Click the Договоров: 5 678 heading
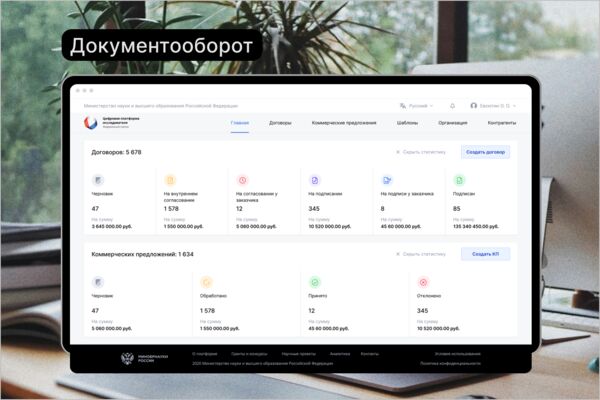 (x=116, y=152)
